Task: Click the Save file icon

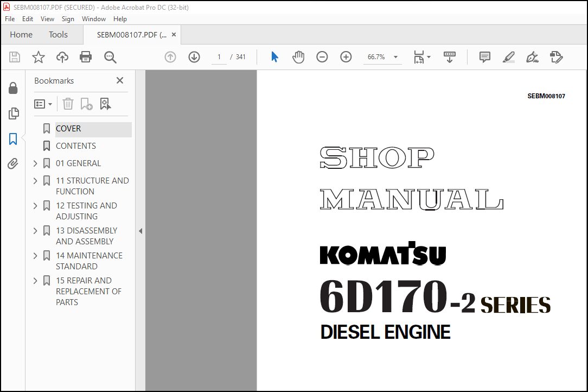Action: coord(14,57)
